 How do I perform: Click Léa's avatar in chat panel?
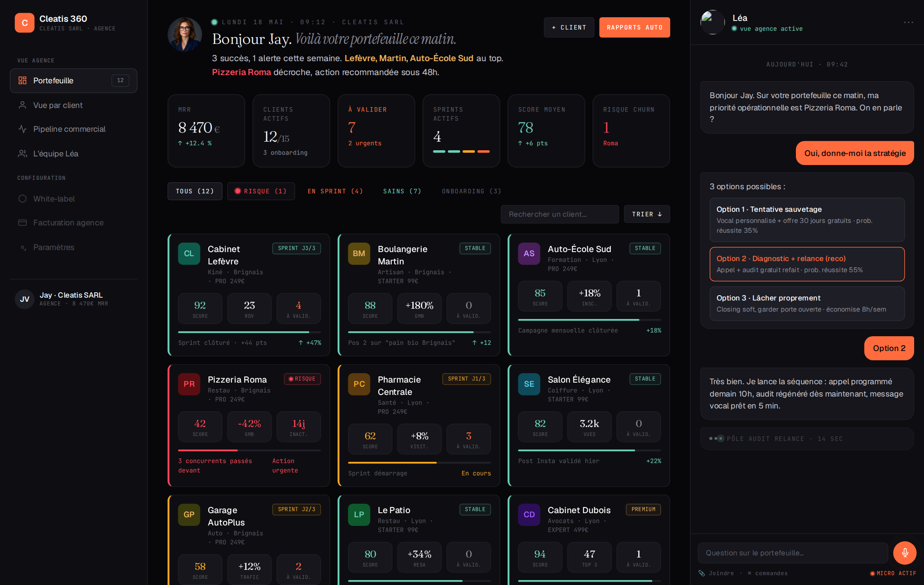point(713,22)
